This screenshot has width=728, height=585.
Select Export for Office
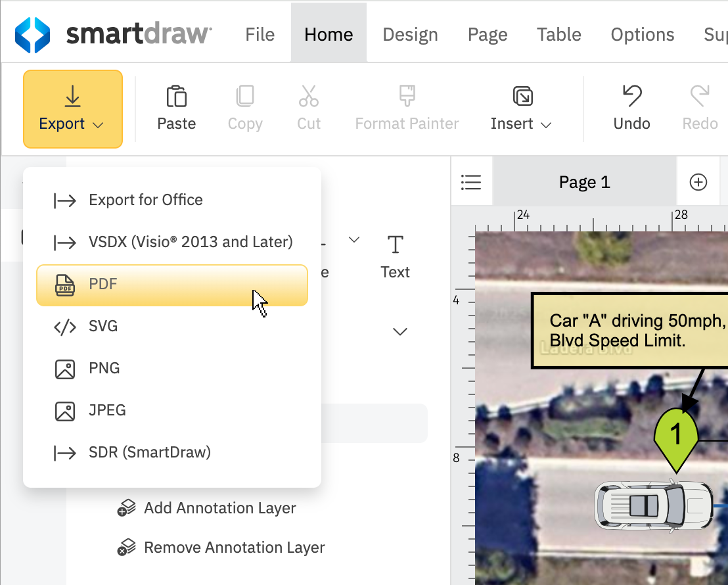pos(146,200)
